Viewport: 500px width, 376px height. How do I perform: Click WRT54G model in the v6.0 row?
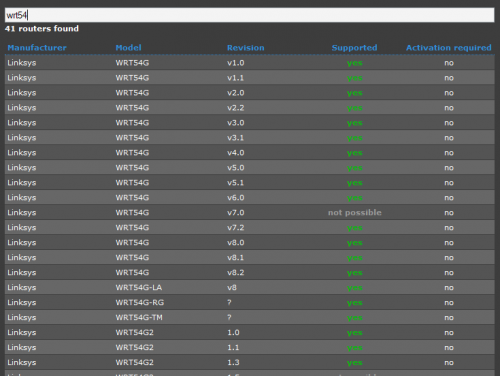click(132, 198)
